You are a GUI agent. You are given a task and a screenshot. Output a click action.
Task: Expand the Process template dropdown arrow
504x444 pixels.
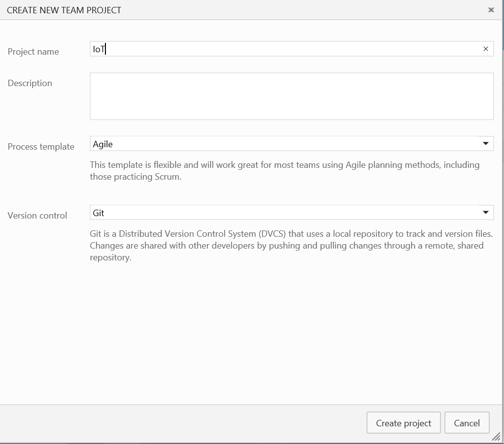click(485, 144)
